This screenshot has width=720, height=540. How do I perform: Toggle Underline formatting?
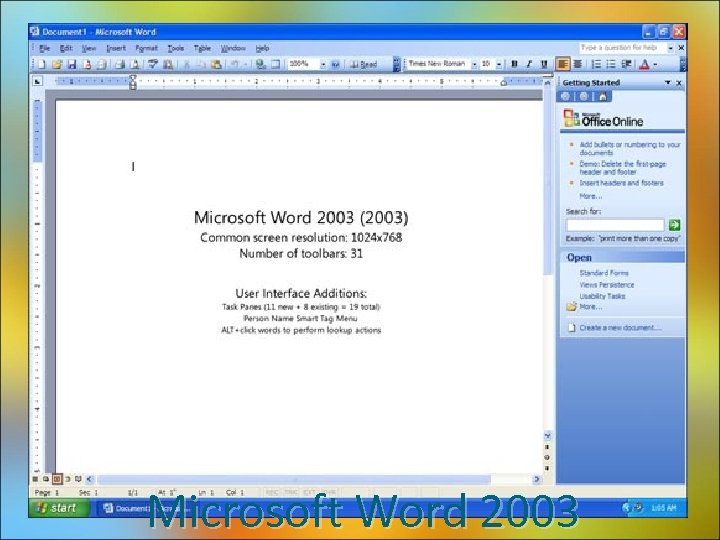pos(544,64)
